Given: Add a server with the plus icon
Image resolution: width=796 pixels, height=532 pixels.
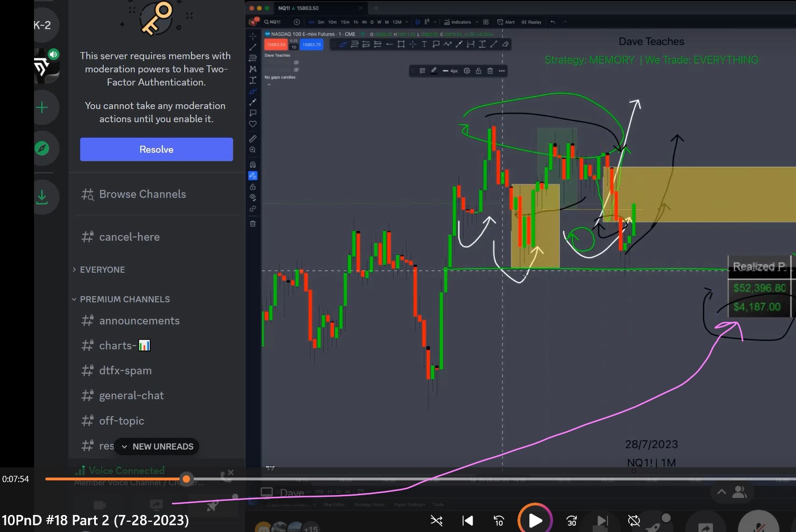Looking at the screenshot, I should pos(42,108).
